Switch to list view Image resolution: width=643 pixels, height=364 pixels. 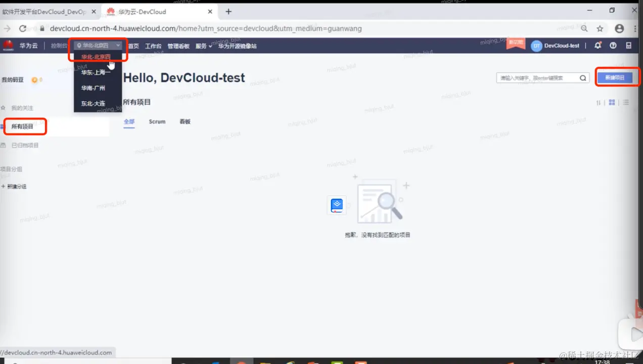tap(626, 102)
